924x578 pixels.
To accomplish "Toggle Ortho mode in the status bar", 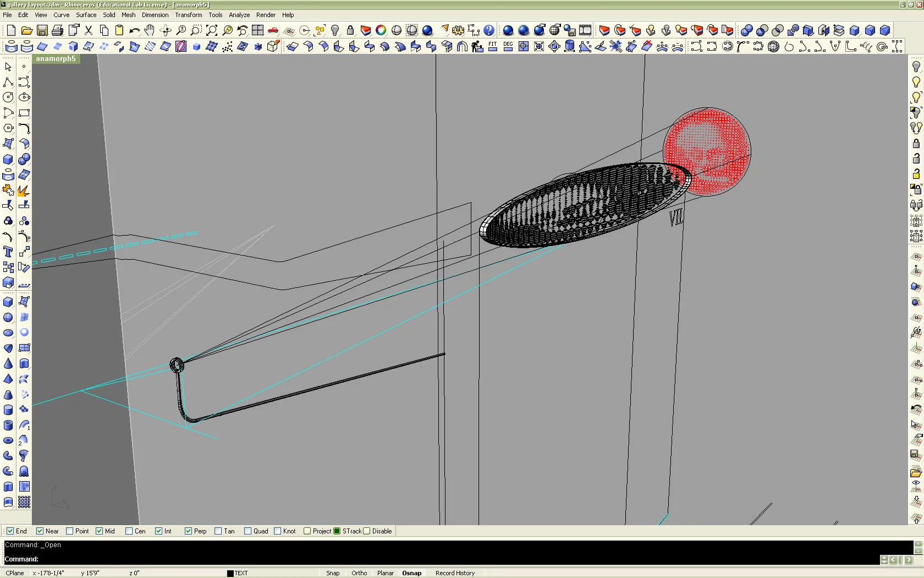I will click(x=359, y=572).
